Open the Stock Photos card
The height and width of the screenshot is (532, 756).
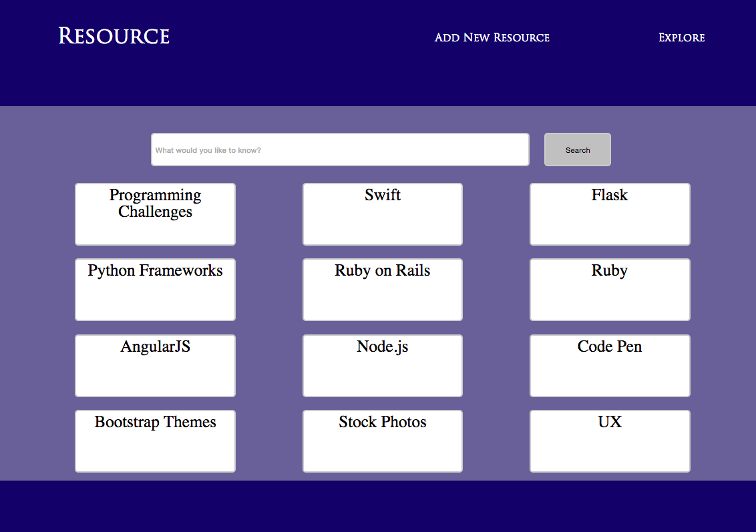(382, 441)
